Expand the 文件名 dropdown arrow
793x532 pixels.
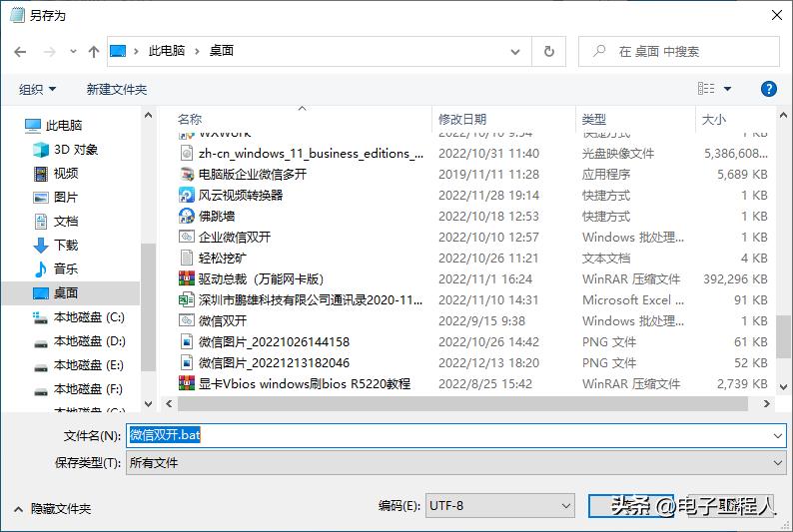[x=778, y=435]
